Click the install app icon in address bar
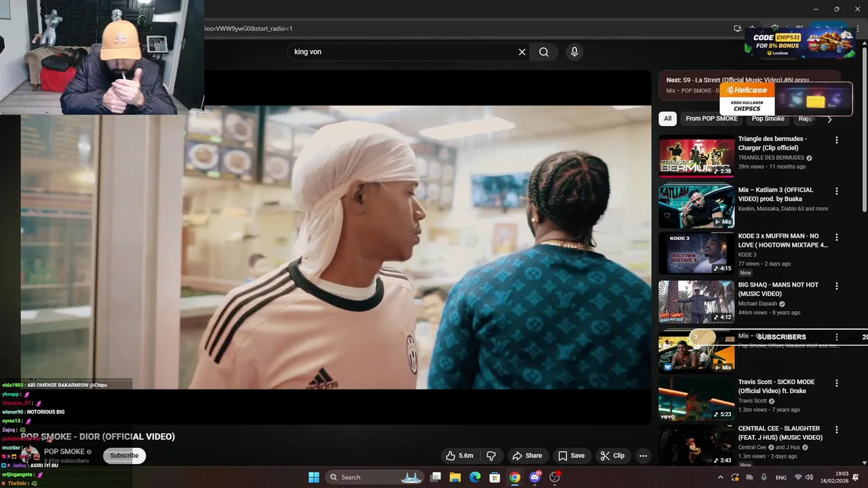Image resolution: width=868 pixels, height=488 pixels. click(737, 28)
